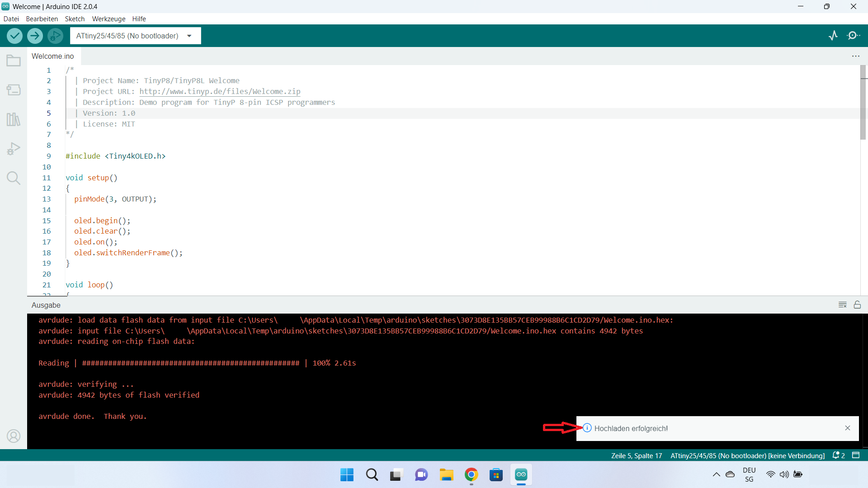Open the Debug panel in sidebar
Viewport: 868px width, 488px height.
[14, 149]
